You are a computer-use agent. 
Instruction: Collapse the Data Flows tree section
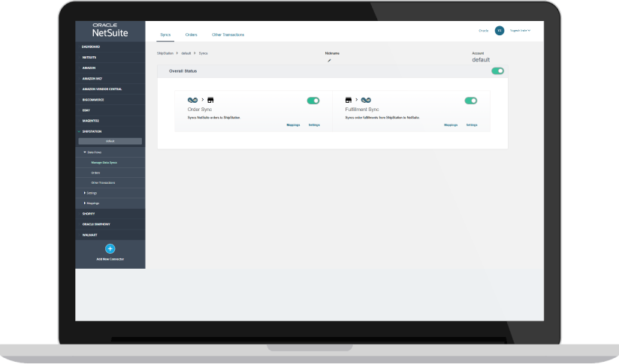pyautogui.click(x=85, y=152)
